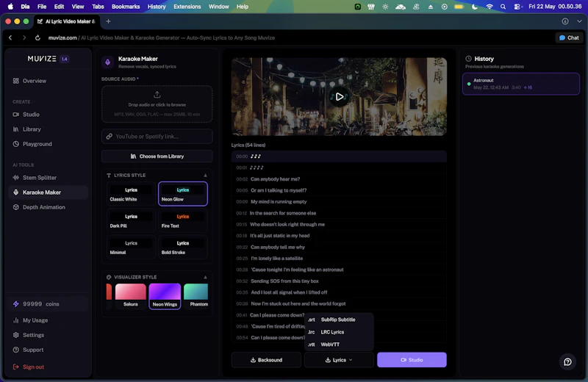Click the Muvize logo
The image size is (588, 382).
42,59
